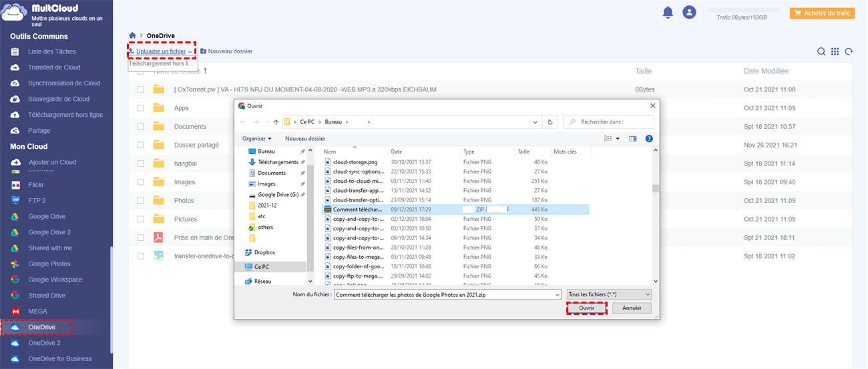The image size is (868, 369).
Task: Click Rechercher dans search field
Action: [608, 122]
